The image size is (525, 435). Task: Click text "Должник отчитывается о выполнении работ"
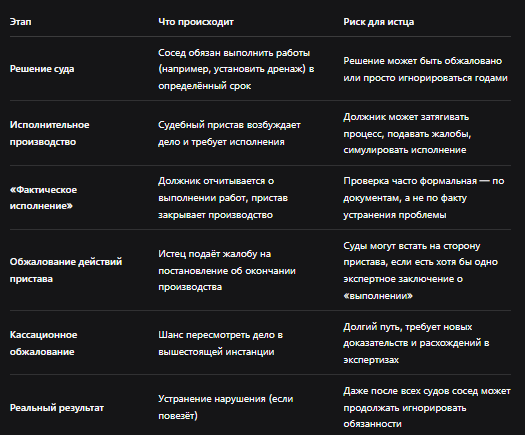[x=223, y=190]
